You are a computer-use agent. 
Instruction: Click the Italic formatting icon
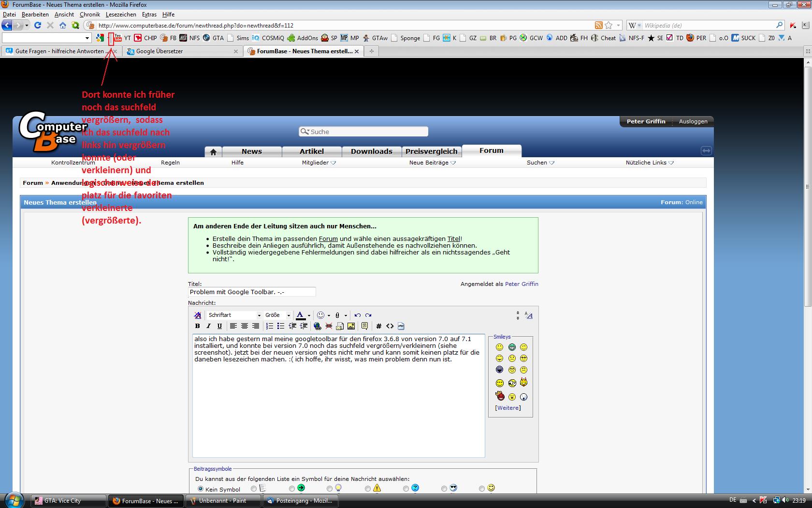pyautogui.click(x=208, y=326)
